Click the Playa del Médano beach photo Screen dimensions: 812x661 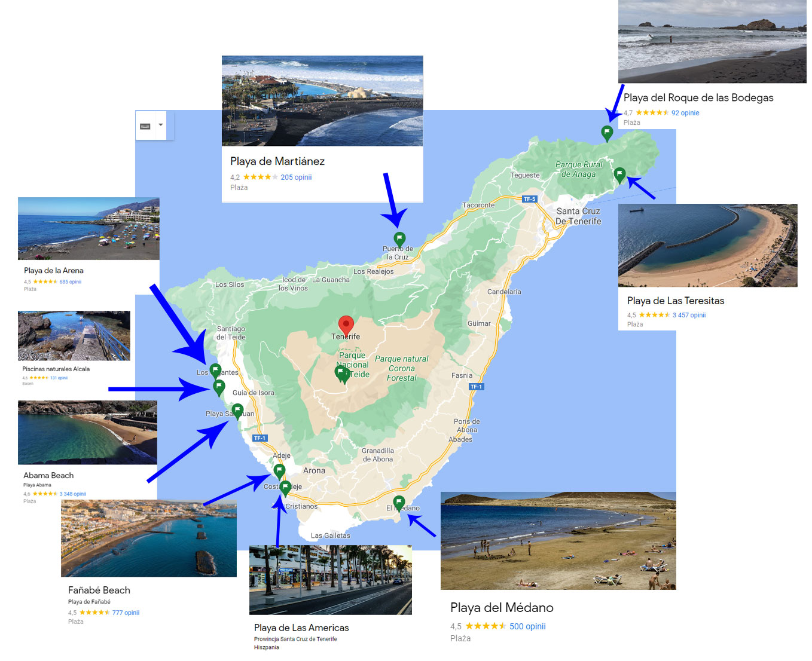(558, 541)
